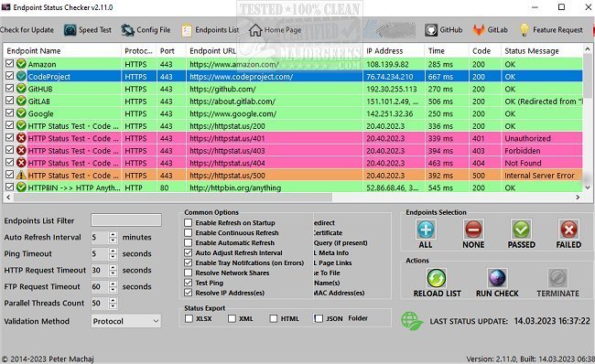Click the red failed icon on 404 row
The height and width of the screenshot is (364, 595).
21,163
